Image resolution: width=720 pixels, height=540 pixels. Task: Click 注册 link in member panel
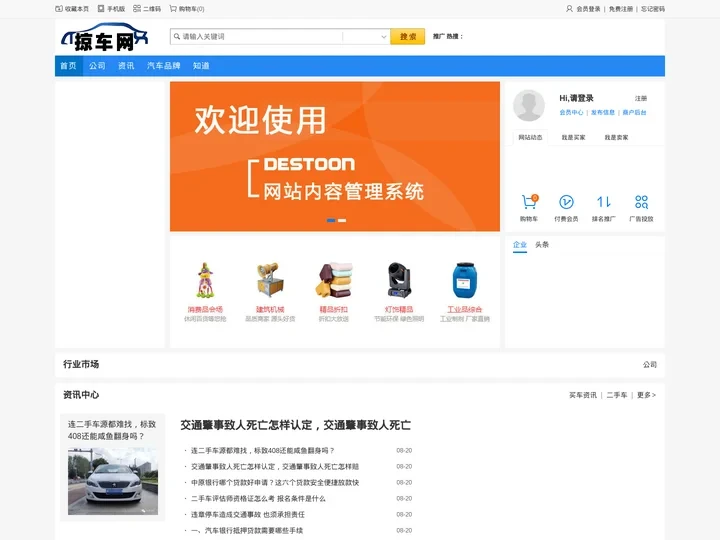click(641, 98)
